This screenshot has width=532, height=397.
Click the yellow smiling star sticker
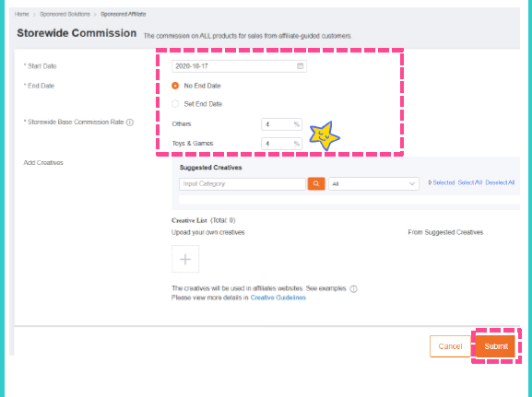324,136
